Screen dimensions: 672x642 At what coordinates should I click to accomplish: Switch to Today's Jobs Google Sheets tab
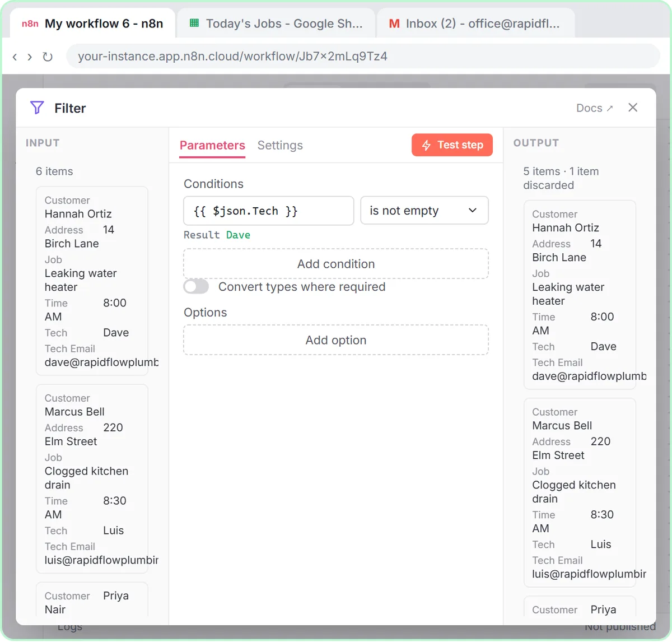pyautogui.click(x=277, y=24)
